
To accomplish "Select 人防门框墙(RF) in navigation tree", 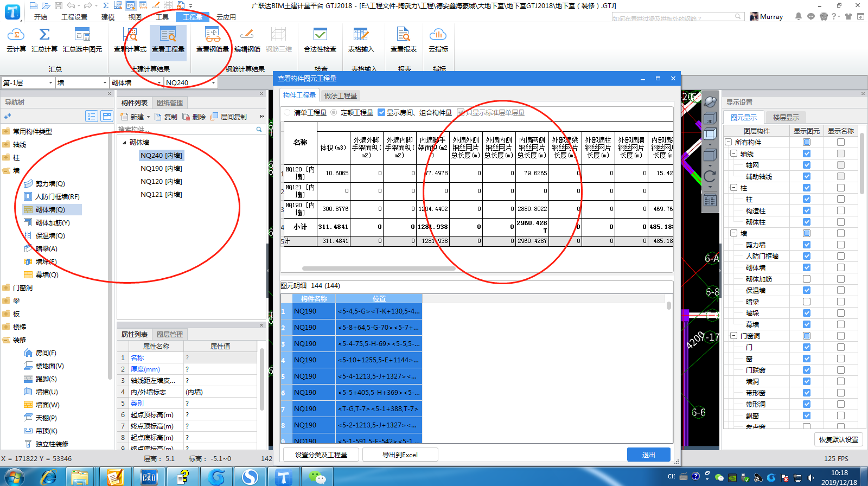I will (x=57, y=196).
